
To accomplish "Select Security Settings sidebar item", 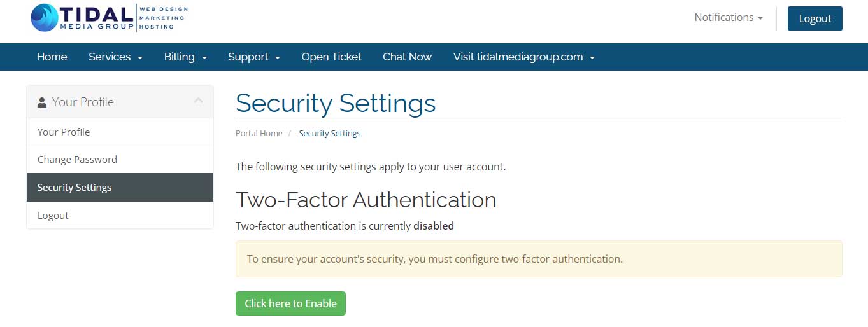I will point(75,188).
